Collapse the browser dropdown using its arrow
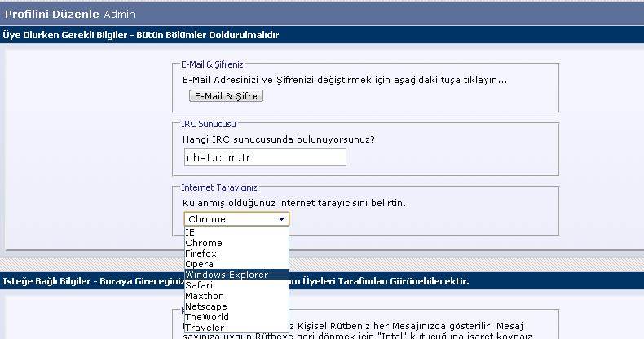Image resolution: width=644 pixels, height=339 pixels. click(281, 219)
